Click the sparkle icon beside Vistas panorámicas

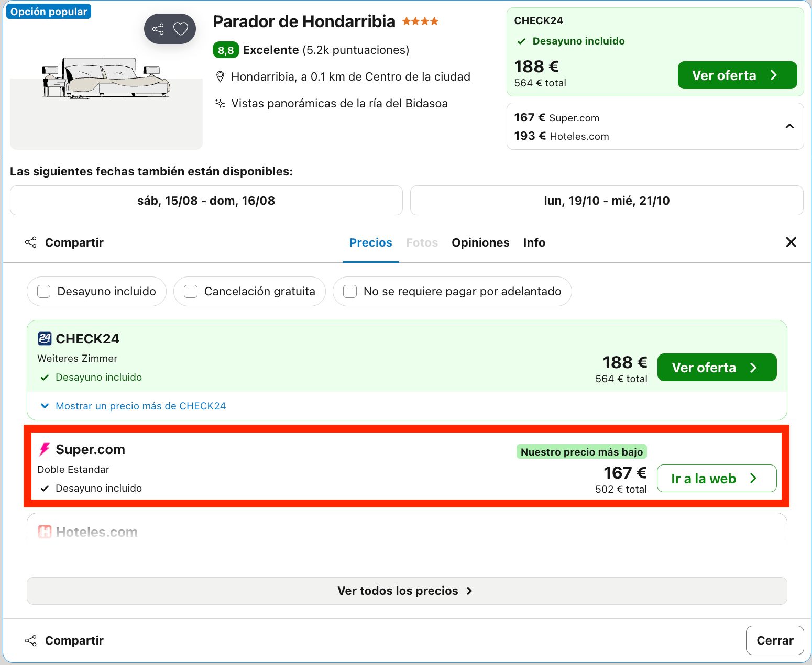point(221,103)
